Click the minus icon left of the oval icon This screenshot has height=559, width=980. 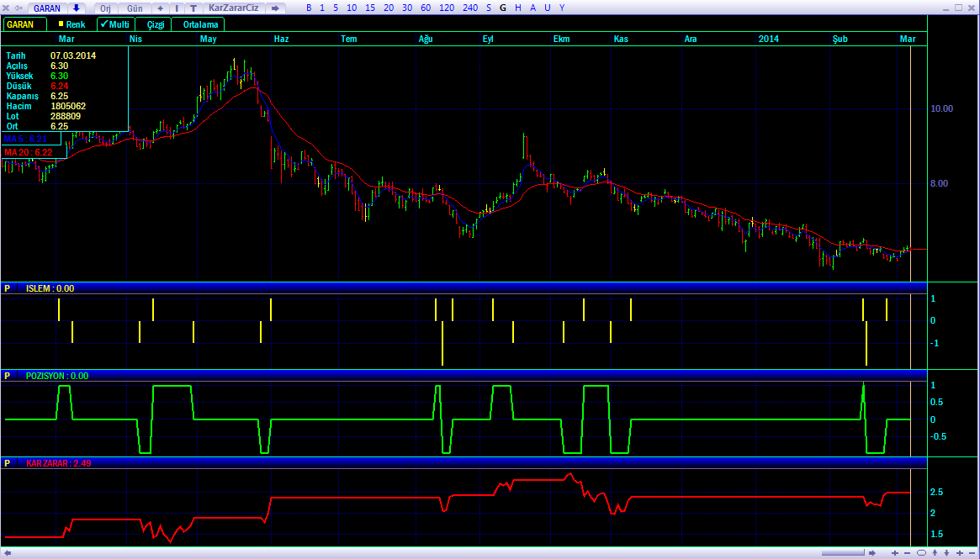click(x=908, y=553)
